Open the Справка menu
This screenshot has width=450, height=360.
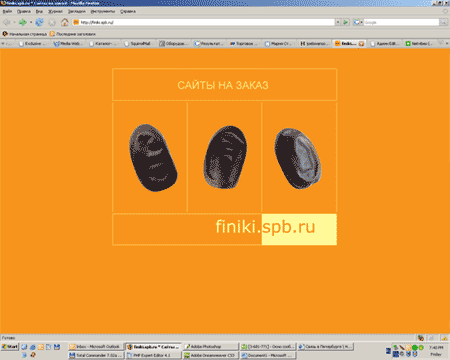128,11
